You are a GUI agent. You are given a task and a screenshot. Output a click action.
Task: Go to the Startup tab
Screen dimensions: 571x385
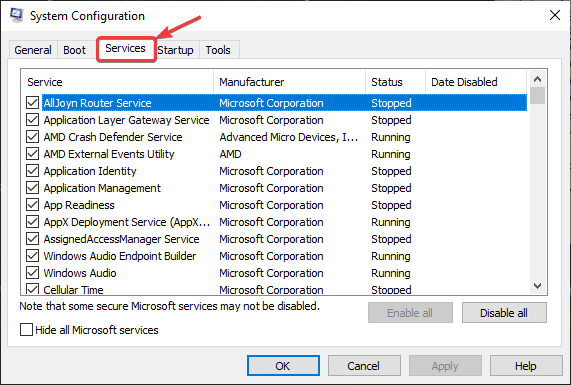click(x=175, y=50)
